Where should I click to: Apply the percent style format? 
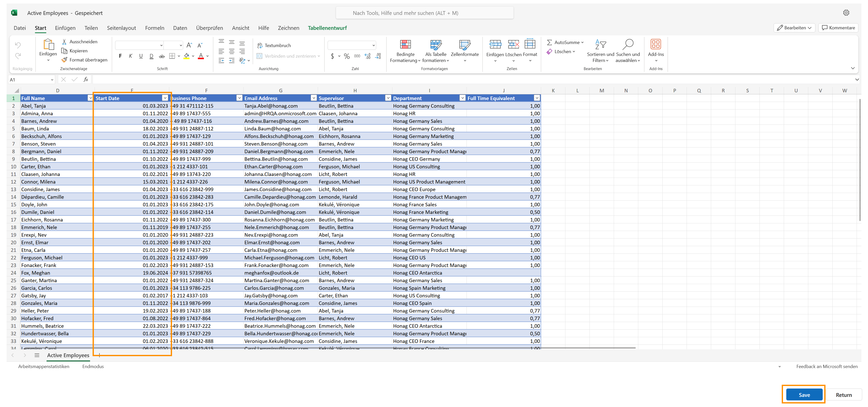coord(347,56)
